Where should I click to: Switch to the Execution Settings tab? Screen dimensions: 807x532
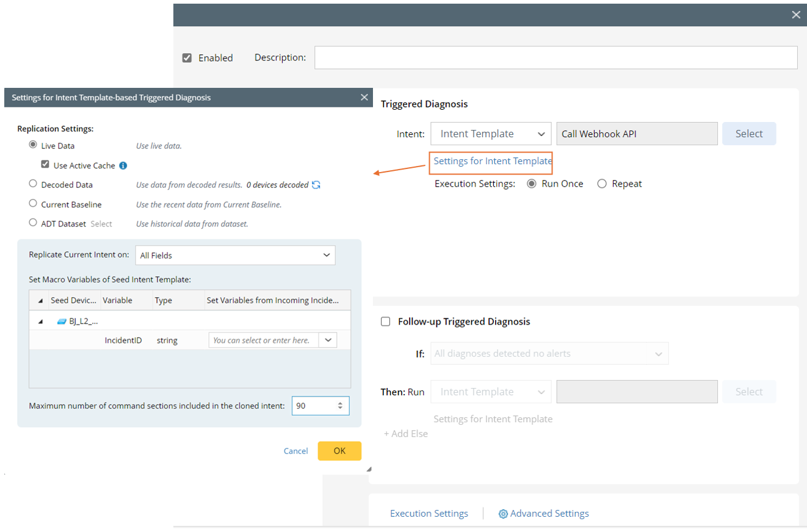click(429, 514)
